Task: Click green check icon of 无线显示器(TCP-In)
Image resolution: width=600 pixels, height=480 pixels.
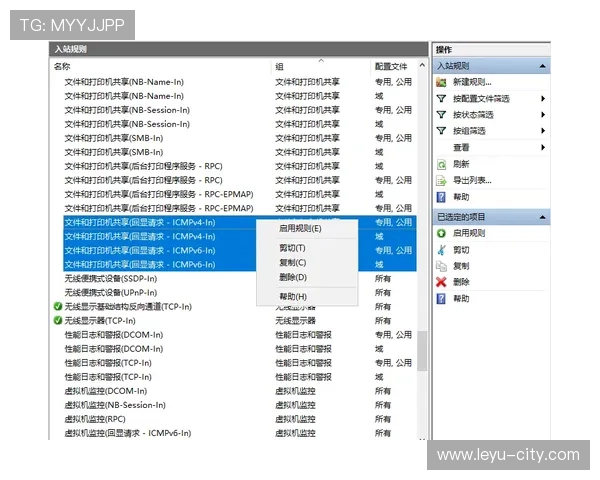Action: (x=58, y=320)
